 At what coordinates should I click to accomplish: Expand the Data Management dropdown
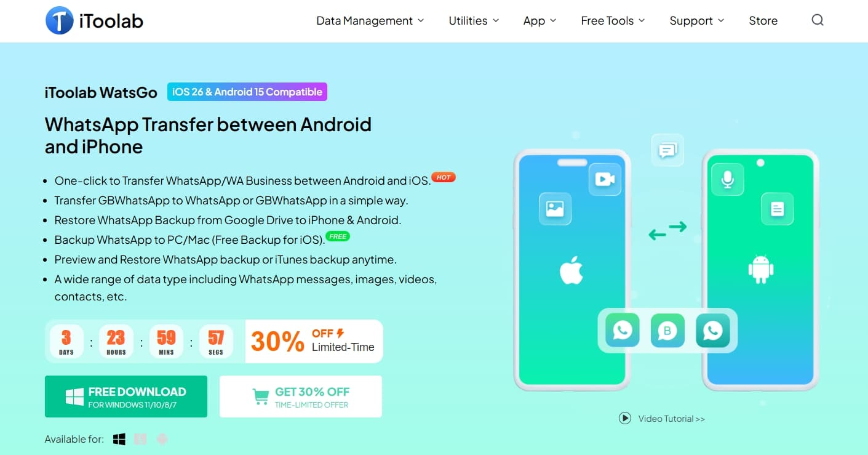click(370, 20)
